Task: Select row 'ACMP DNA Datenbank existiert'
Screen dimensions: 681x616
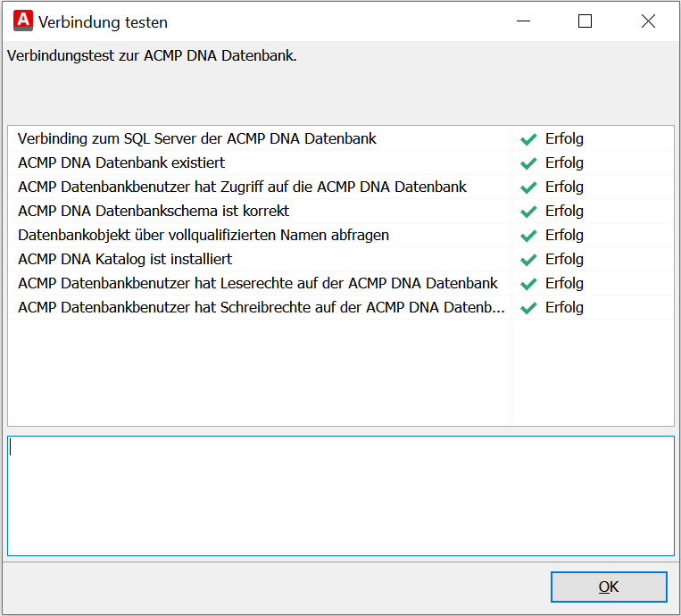Action: tap(121, 162)
